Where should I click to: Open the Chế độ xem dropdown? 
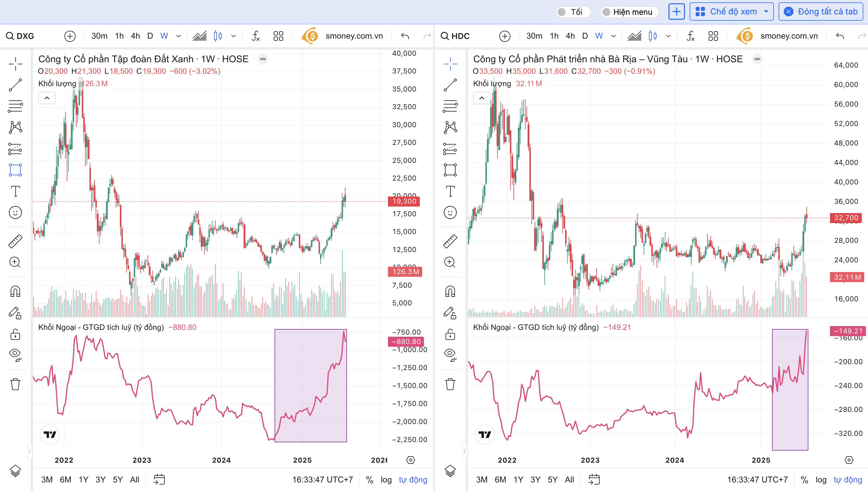(731, 12)
